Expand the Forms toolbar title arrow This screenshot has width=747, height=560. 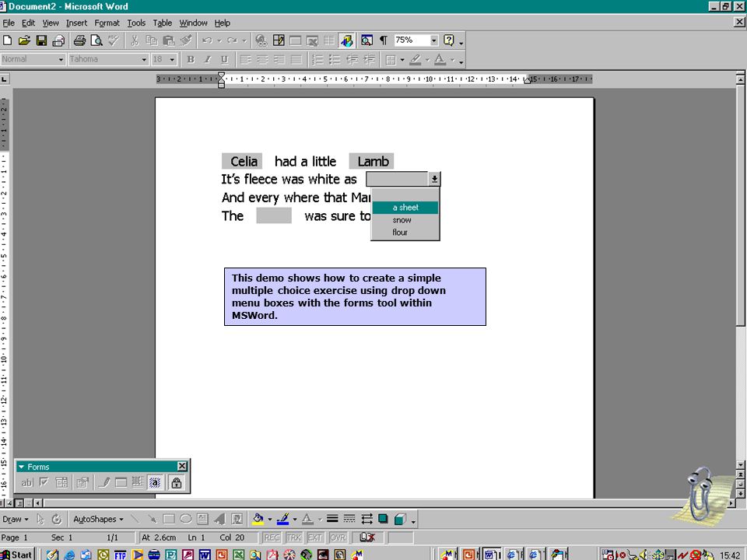[21, 467]
